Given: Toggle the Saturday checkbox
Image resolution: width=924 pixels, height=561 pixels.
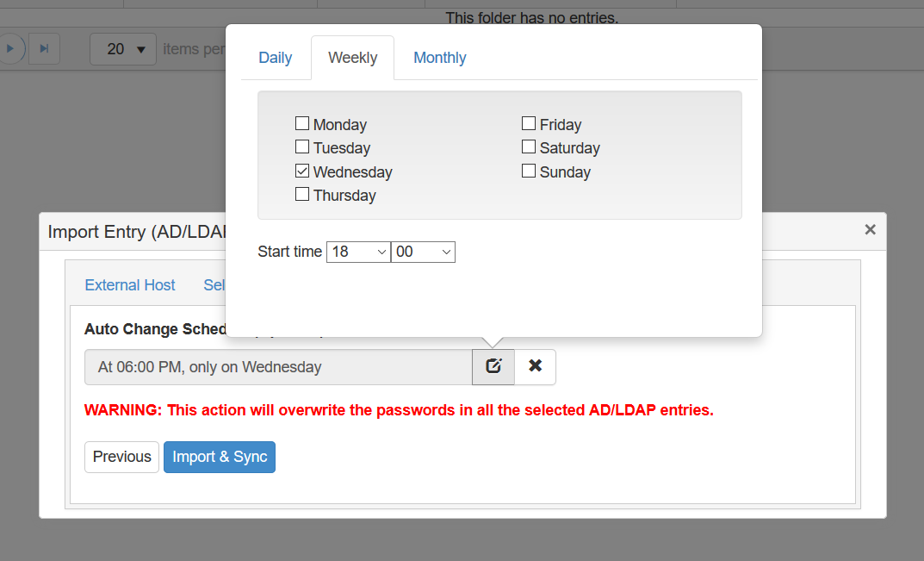Looking at the screenshot, I should pos(529,146).
